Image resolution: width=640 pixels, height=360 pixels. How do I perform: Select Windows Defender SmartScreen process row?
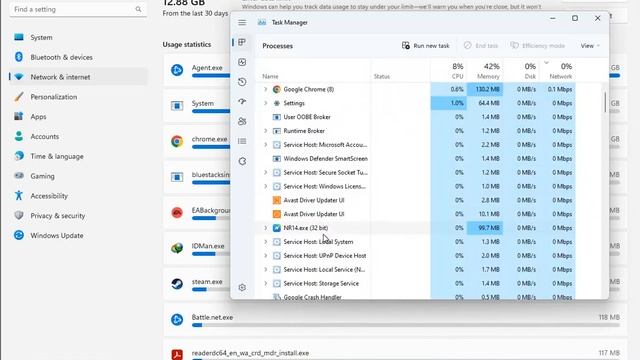(x=416, y=158)
